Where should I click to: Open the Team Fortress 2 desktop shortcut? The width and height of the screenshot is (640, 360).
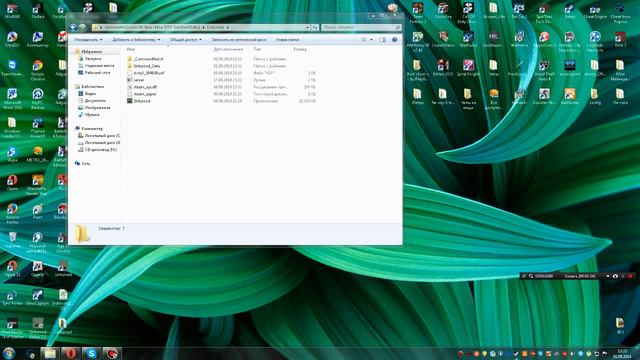(418, 13)
